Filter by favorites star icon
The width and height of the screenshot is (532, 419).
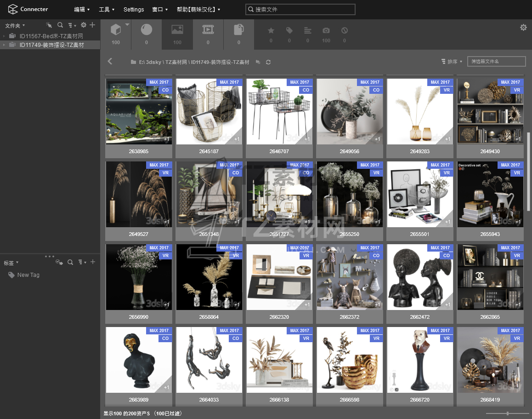click(x=271, y=31)
